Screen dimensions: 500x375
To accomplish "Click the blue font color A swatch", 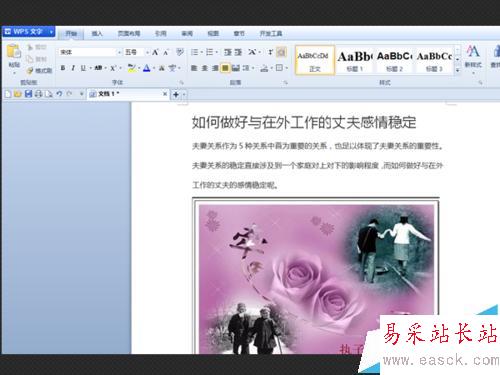I will click(146, 68).
